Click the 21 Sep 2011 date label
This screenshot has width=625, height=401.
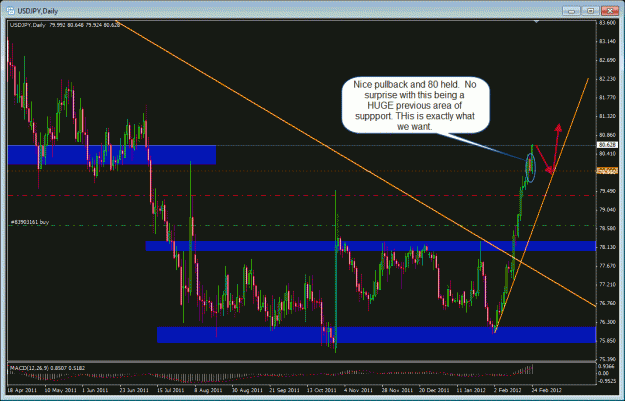(x=284, y=390)
